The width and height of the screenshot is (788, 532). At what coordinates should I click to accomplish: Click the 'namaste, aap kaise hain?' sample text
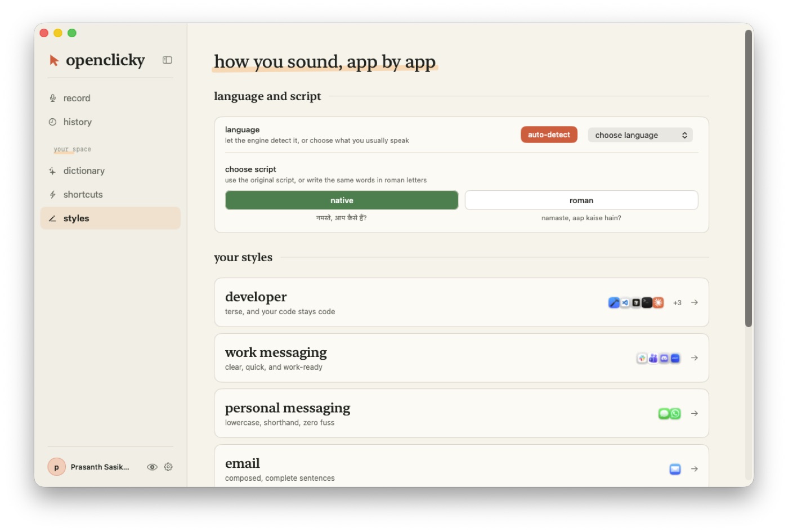pos(581,218)
